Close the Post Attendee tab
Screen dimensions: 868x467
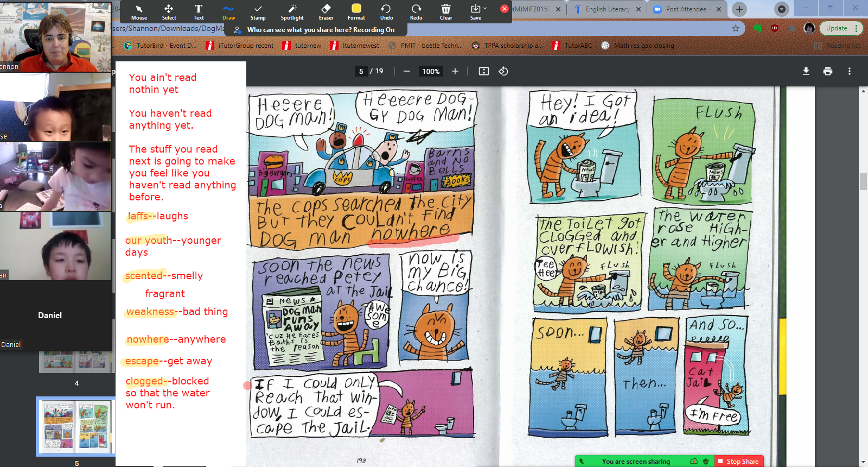tap(719, 9)
